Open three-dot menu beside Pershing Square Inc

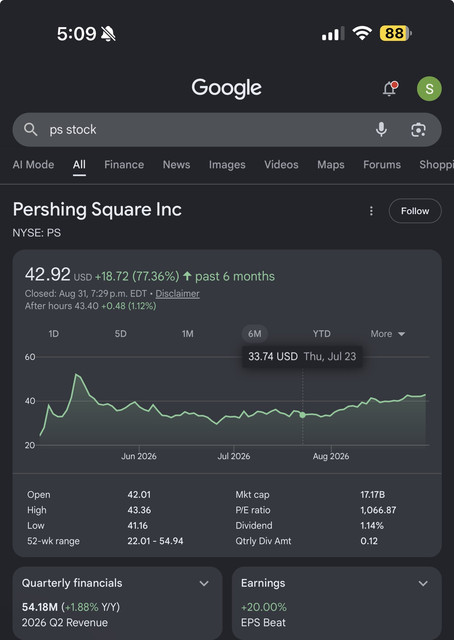click(371, 211)
